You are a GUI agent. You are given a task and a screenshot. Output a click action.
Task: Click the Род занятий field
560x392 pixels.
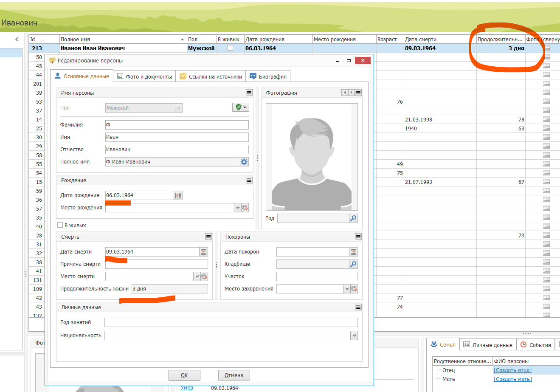(x=231, y=322)
